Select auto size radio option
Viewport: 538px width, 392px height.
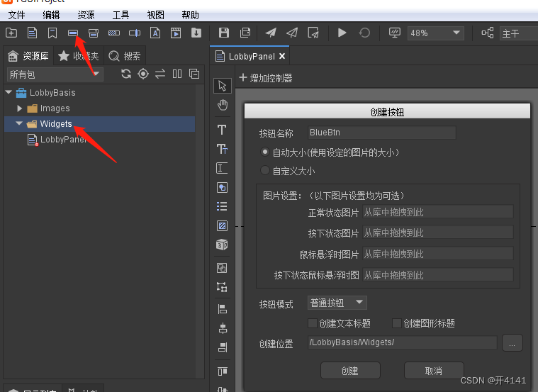(x=264, y=152)
